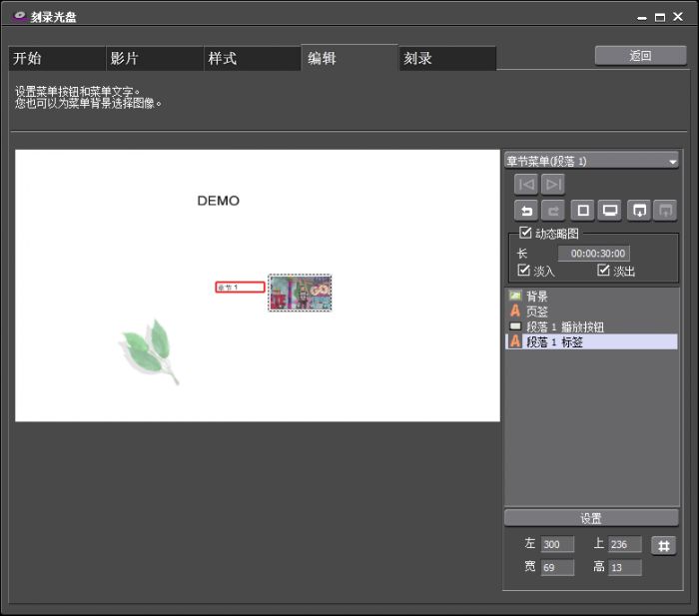The image size is (699, 616).
Task: Switch to the 影片 tab
Action: tap(154, 59)
